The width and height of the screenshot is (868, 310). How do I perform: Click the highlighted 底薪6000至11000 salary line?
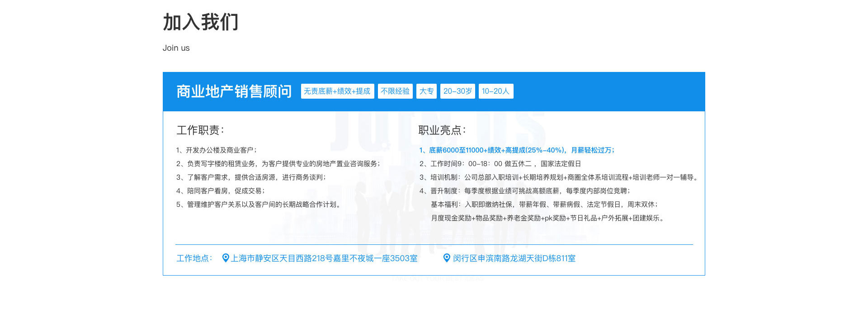coord(517,150)
